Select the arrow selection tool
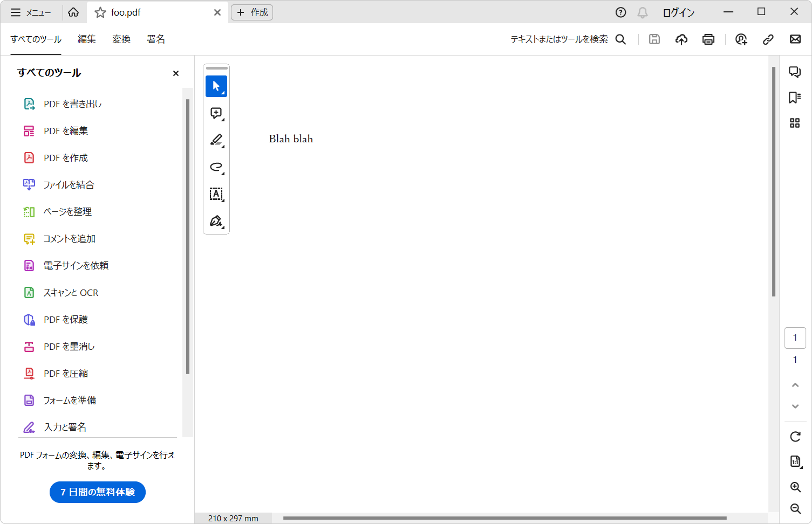 (216, 86)
